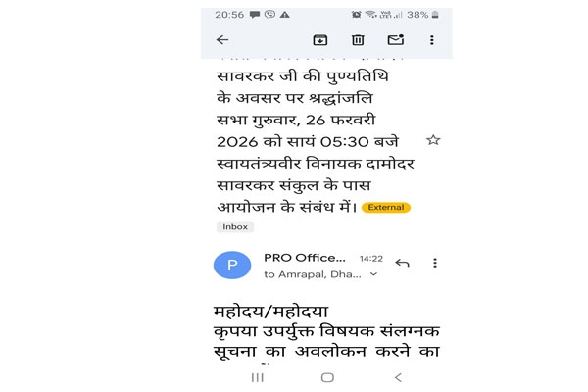Tap the warning triangle in status bar
588x392 pixels.
click(x=284, y=15)
